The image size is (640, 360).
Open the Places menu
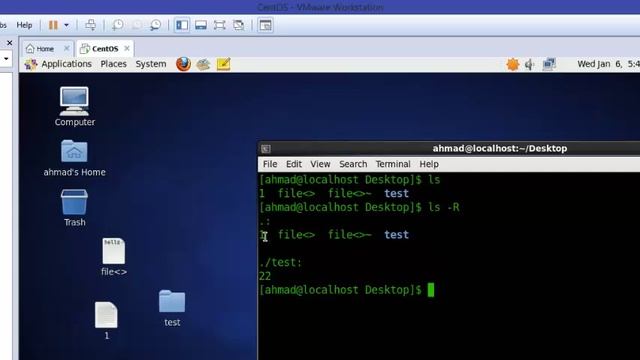[x=113, y=64]
